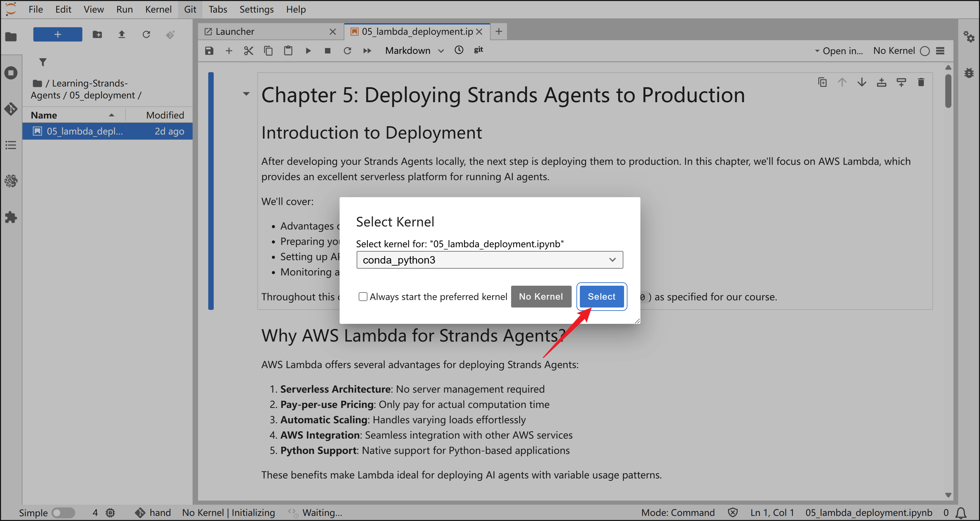The image size is (980, 521).
Task: Save the notebook with disk icon
Action: coord(209,51)
